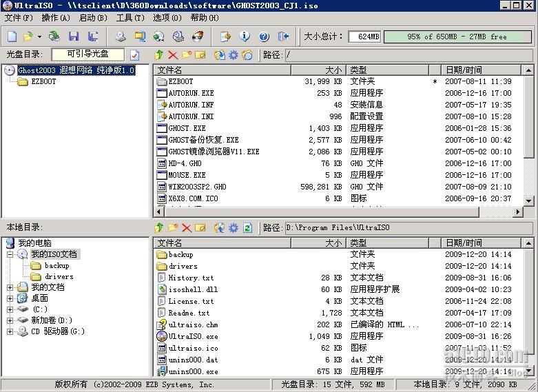Expand the CD 驱动器(G:) node
The height and width of the screenshot is (392, 538).
10,331
